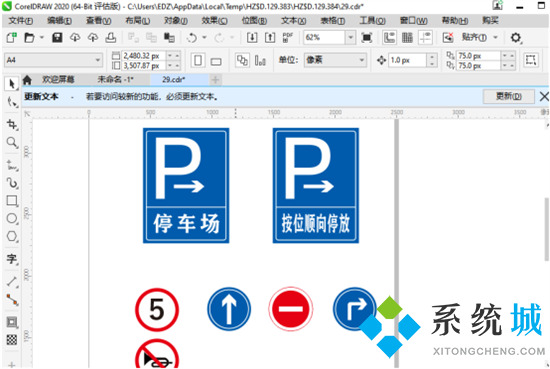Show rulers toggle icon
Viewport: 550px width, 369px height.
389,37
